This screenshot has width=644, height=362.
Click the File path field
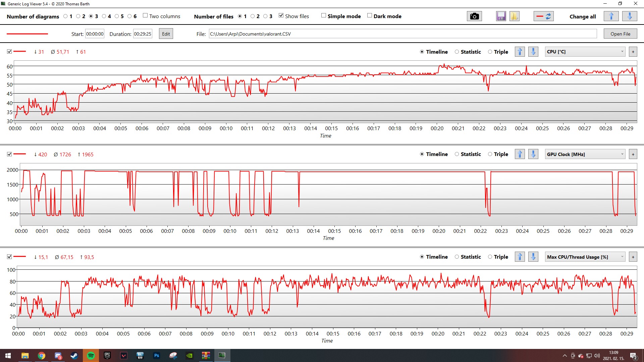[403, 34]
